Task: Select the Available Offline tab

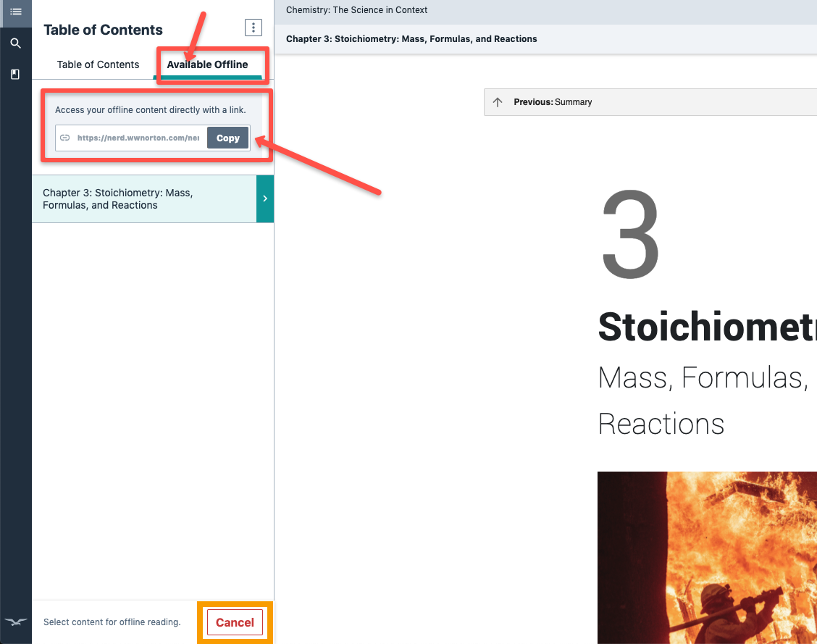Action: (207, 64)
